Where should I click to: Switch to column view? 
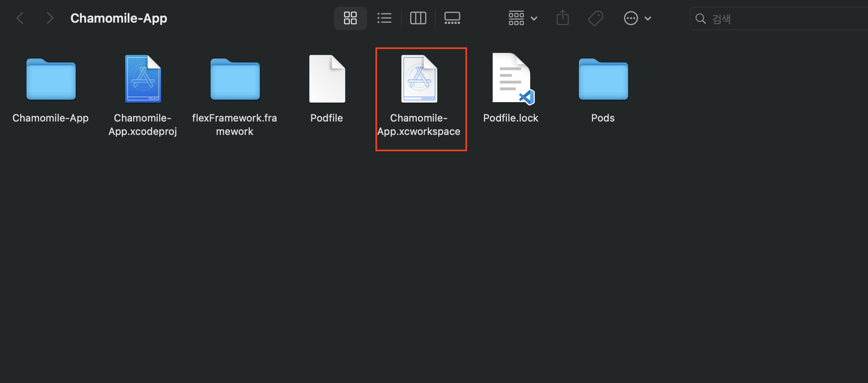(418, 18)
